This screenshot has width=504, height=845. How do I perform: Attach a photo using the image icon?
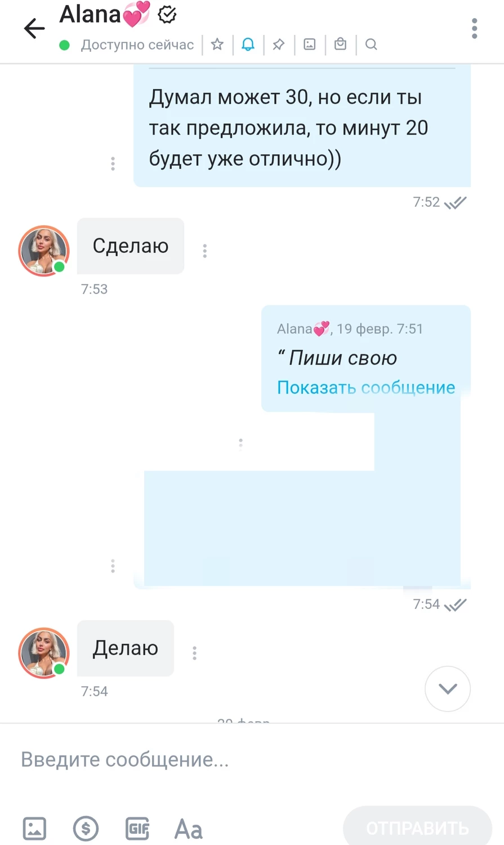[34, 829]
